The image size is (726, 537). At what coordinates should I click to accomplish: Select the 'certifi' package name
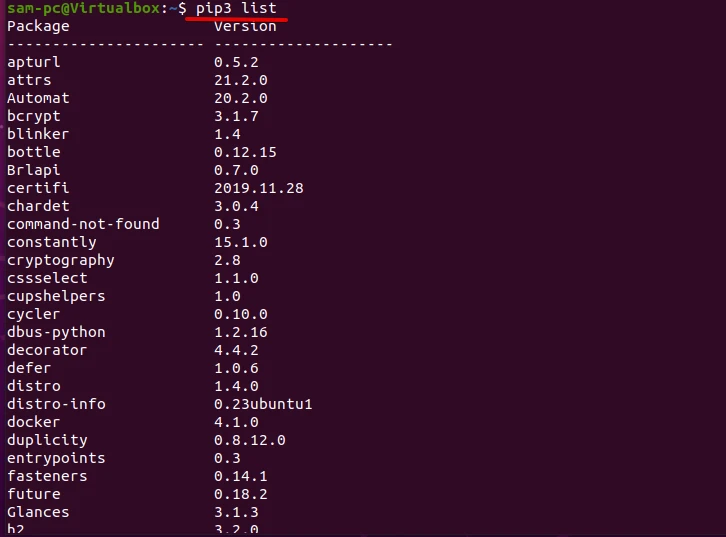pyautogui.click(x=38, y=188)
